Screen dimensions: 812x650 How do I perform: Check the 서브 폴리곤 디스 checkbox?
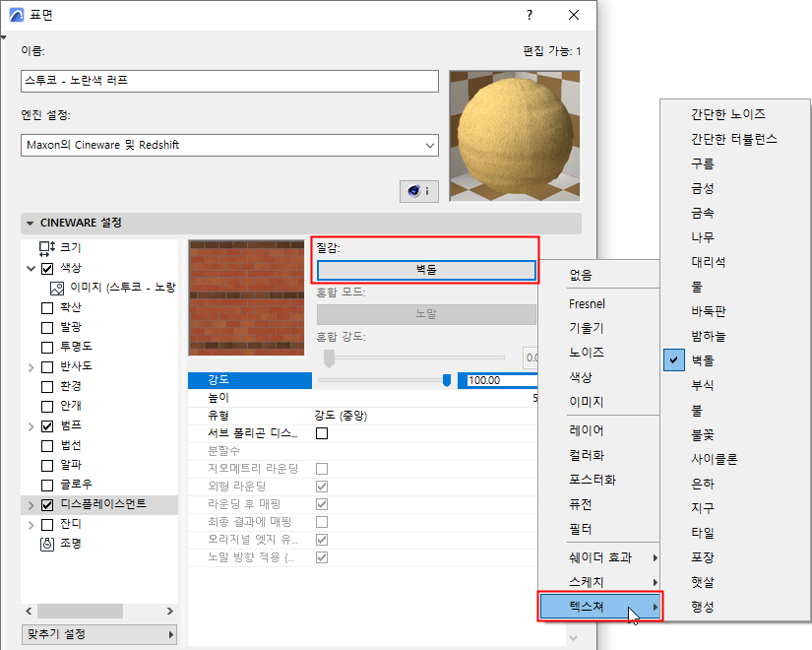(x=322, y=432)
